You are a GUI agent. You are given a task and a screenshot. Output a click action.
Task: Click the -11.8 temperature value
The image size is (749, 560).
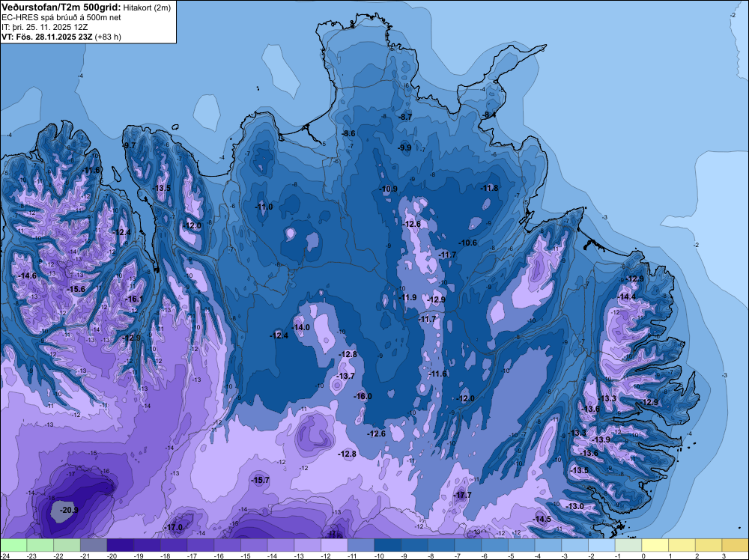pos(490,188)
